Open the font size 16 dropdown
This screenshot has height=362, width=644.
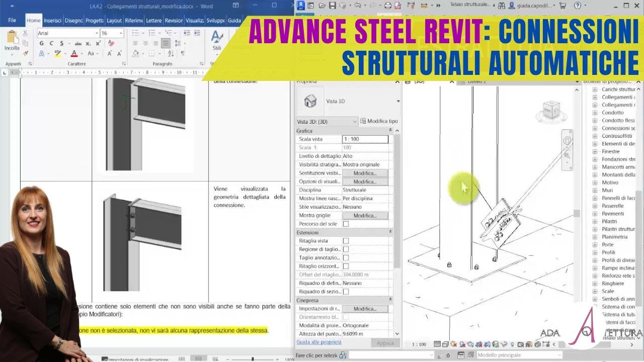click(x=121, y=33)
